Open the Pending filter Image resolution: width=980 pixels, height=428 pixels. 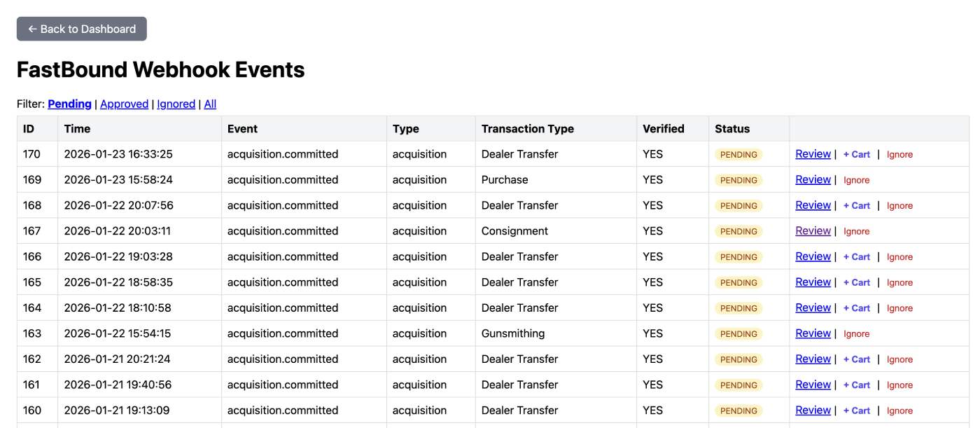coord(69,104)
